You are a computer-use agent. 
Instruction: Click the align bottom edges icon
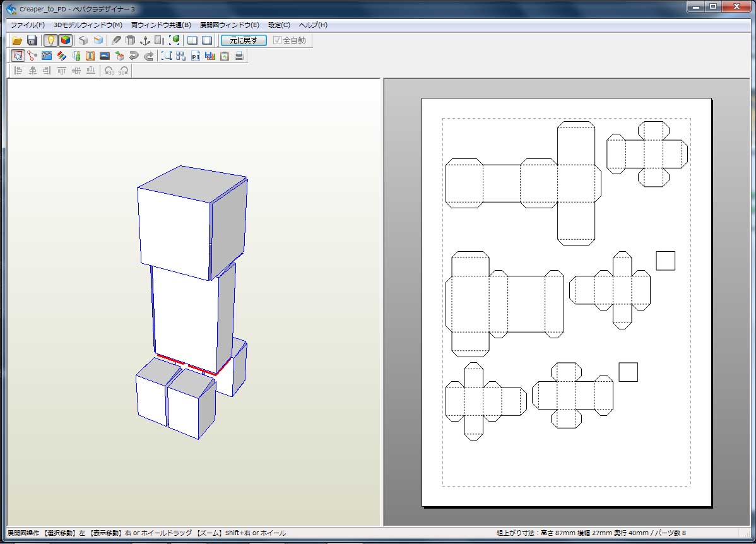91,71
